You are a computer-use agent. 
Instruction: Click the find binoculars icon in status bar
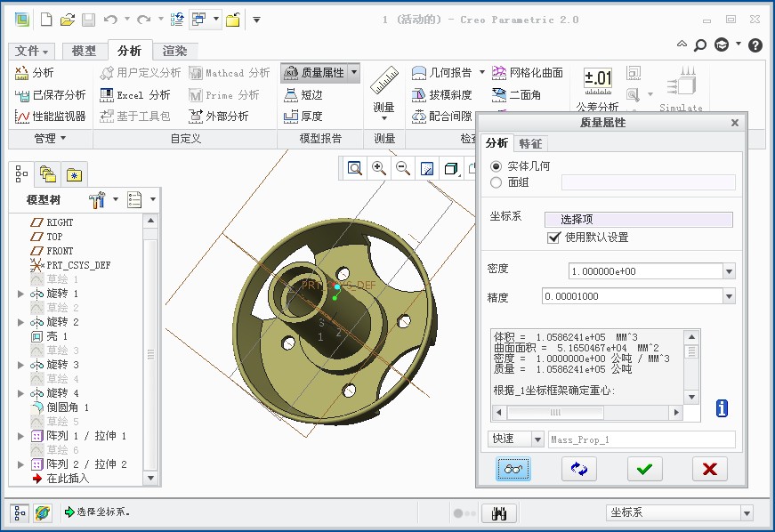[x=499, y=513]
